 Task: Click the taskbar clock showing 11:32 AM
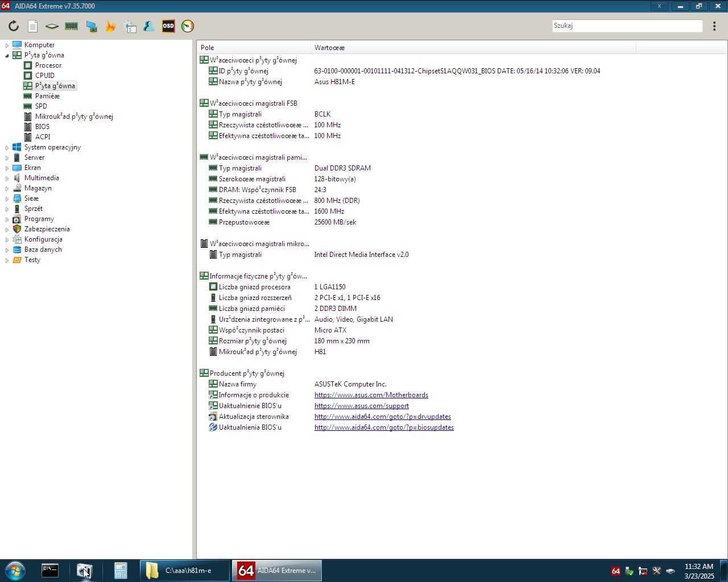coord(699,571)
